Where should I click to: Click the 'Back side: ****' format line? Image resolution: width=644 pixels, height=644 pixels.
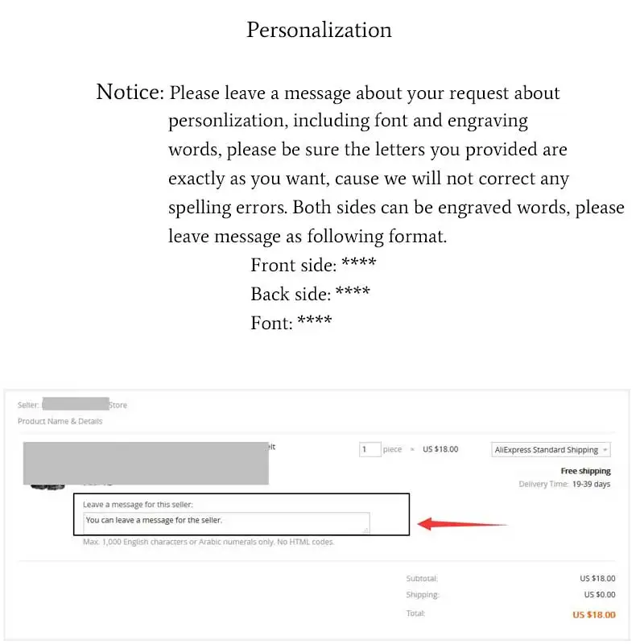(311, 293)
